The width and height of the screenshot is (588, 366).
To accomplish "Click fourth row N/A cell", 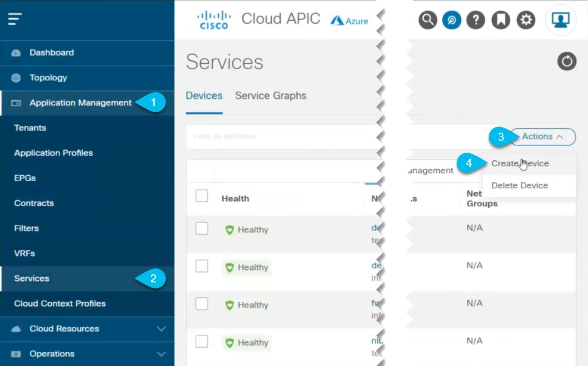I will point(474,341).
